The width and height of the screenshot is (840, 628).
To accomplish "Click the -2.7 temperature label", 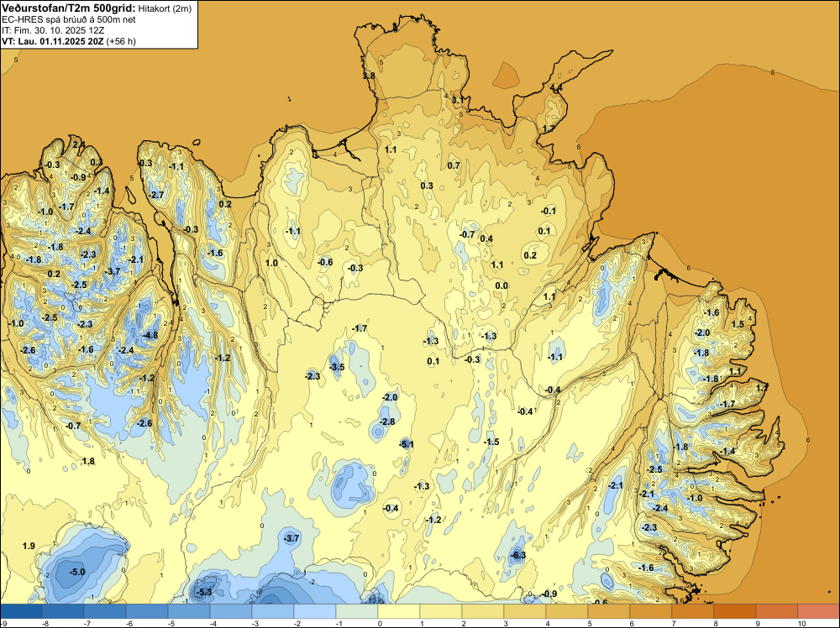I will pos(156,195).
